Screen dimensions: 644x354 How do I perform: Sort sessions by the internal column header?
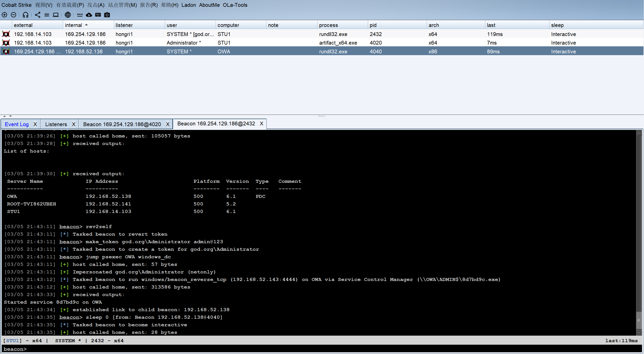pyautogui.click(x=73, y=25)
